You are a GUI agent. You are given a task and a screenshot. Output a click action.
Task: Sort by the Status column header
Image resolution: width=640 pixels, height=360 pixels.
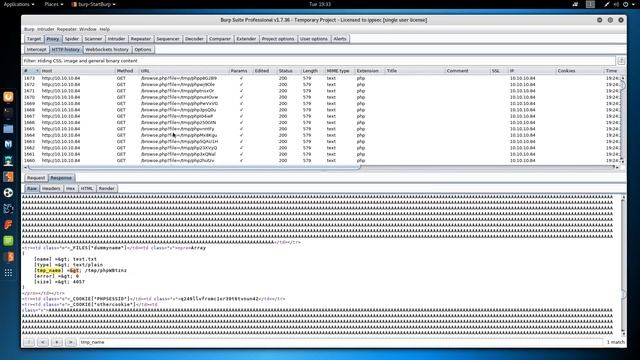[289, 71]
